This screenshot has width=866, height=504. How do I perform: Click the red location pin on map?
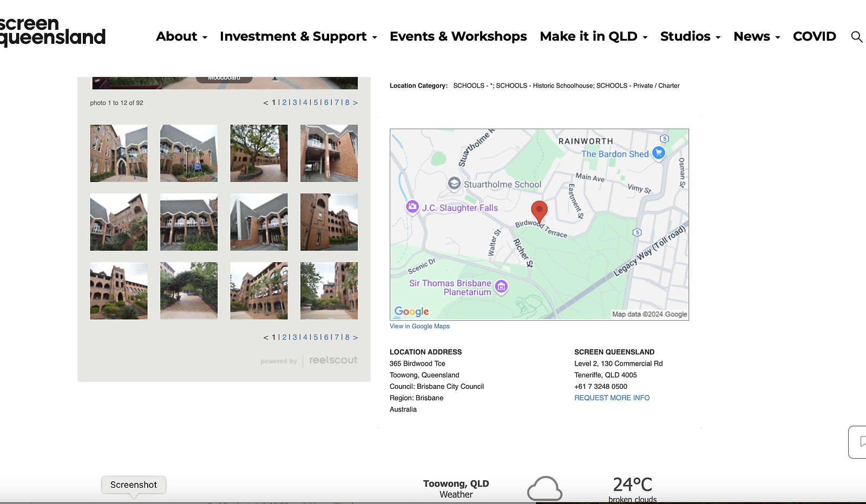click(539, 212)
